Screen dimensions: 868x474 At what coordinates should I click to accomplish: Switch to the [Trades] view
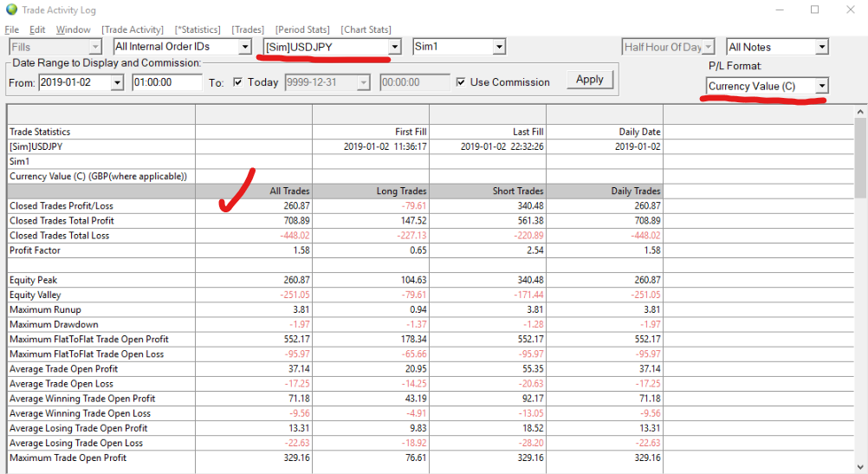(248, 29)
